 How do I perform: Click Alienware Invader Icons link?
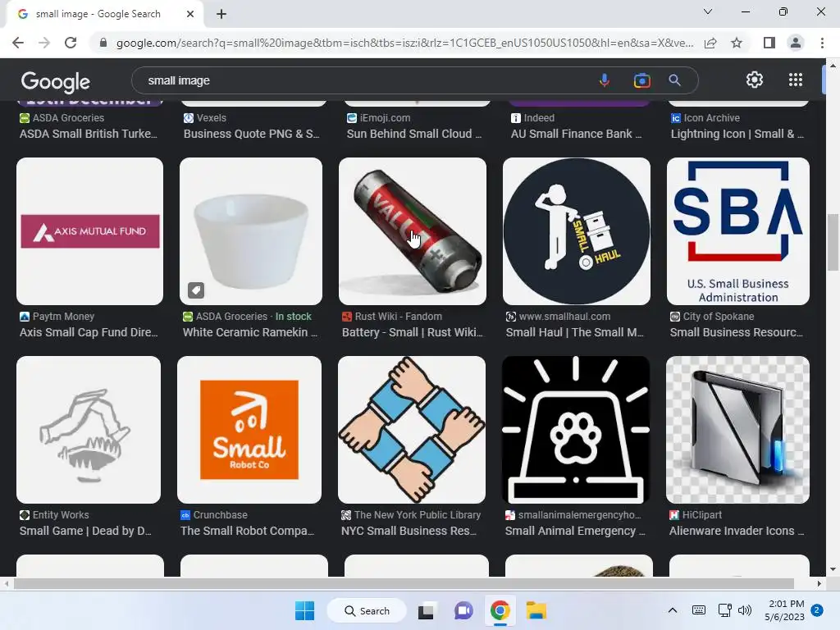(x=737, y=531)
